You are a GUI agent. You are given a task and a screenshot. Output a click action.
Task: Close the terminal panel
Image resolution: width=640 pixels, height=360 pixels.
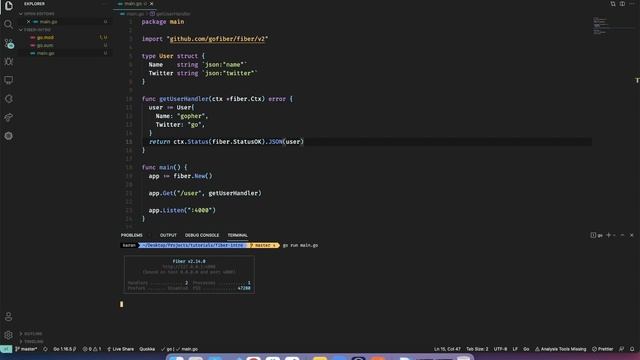[631, 235]
